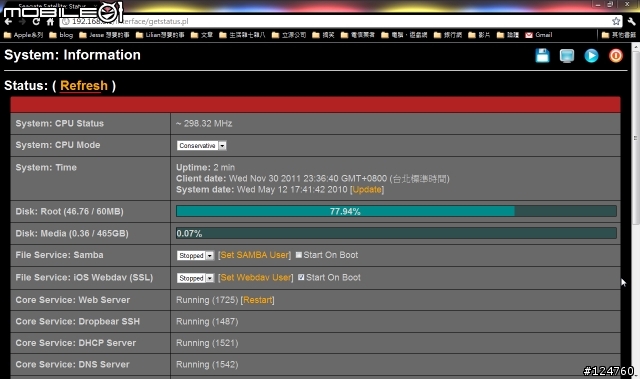The width and height of the screenshot is (640, 379).
Task: Click the Disk Root 77.94% usage bar
Action: pyautogui.click(x=396, y=211)
